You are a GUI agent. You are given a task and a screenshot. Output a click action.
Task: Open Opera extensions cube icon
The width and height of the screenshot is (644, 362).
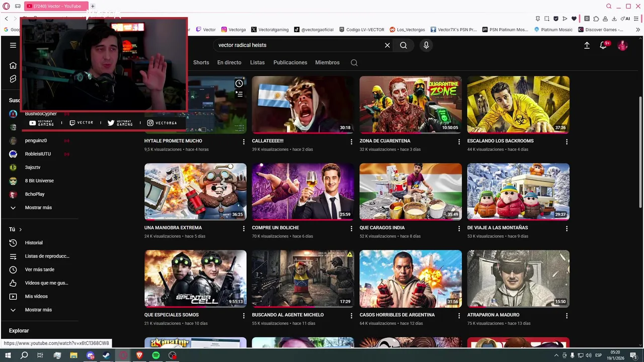(x=596, y=19)
